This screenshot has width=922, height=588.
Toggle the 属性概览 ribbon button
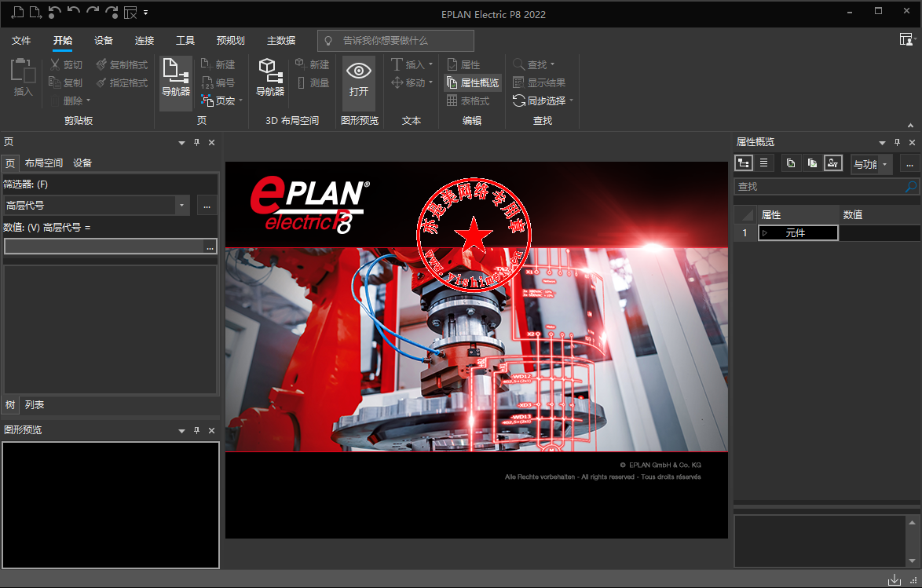(473, 83)
